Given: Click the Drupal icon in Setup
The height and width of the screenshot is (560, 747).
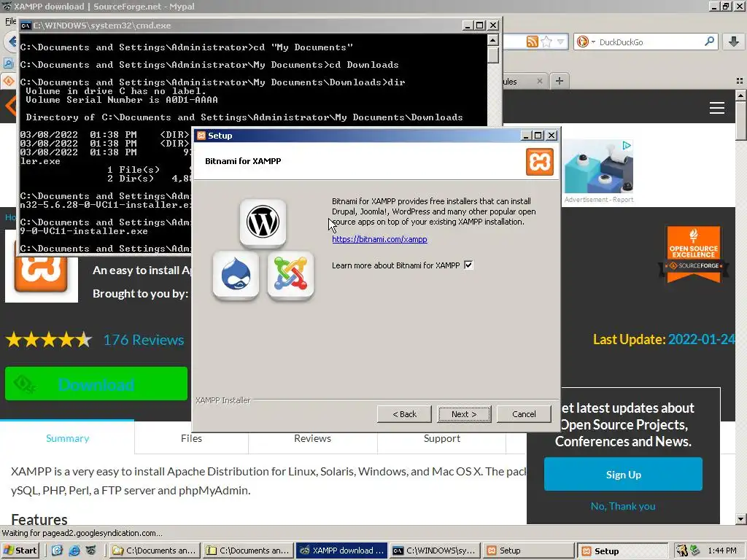Looking at the screenshot, I should click(236, 275).
